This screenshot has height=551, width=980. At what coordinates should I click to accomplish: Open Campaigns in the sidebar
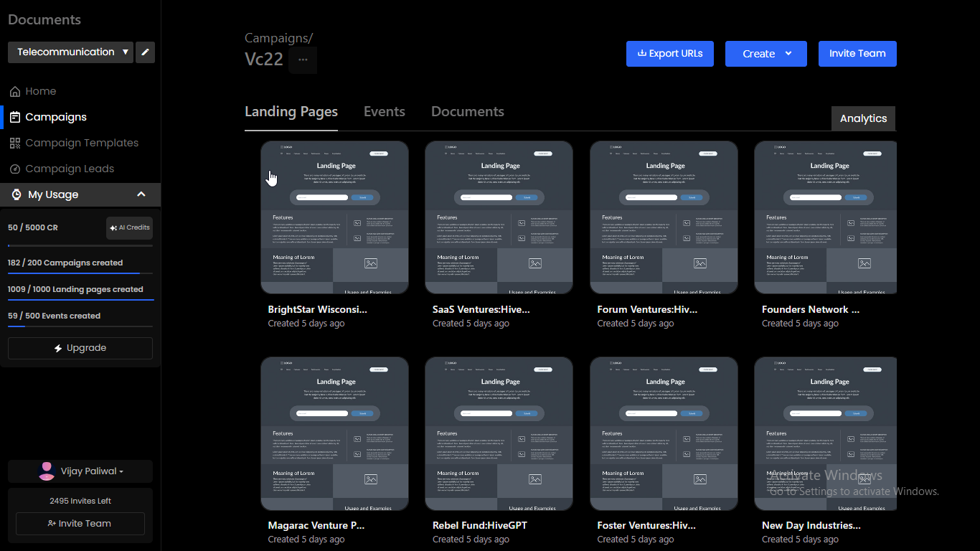(48, 117)
